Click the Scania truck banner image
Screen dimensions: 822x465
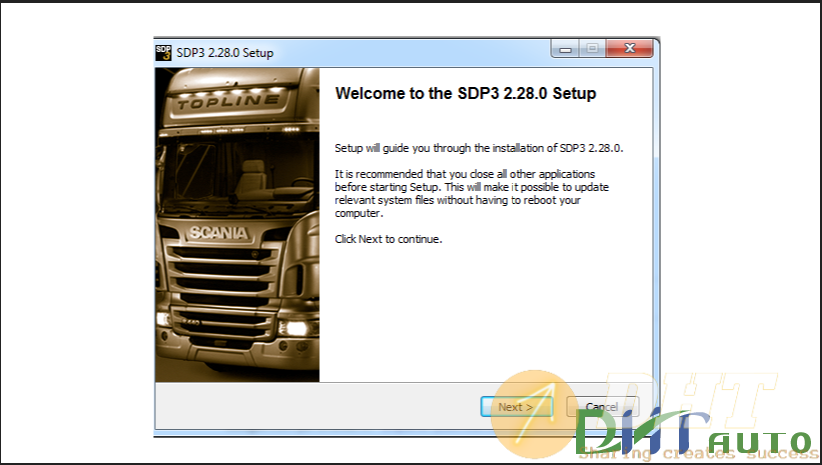click(x=237, y=224)
